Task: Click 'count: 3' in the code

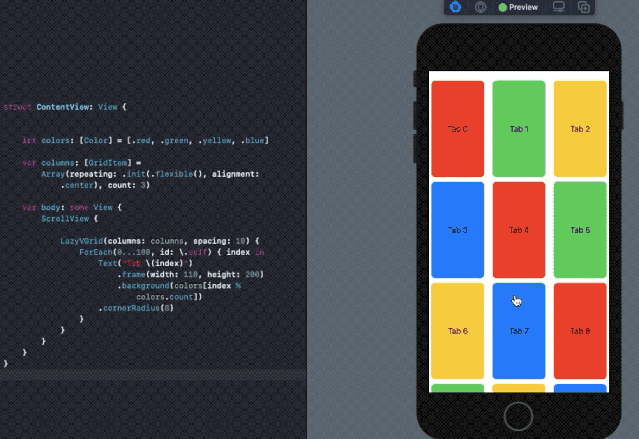Action: (x=127, y=185)
